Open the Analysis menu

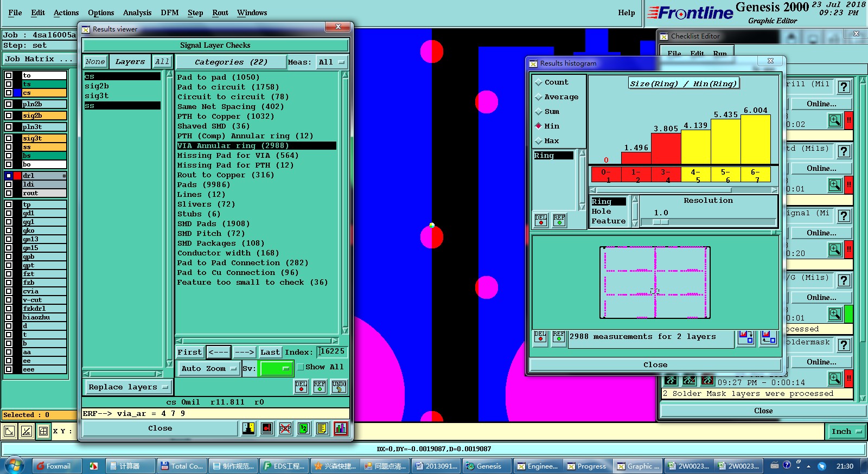point(137,12)
